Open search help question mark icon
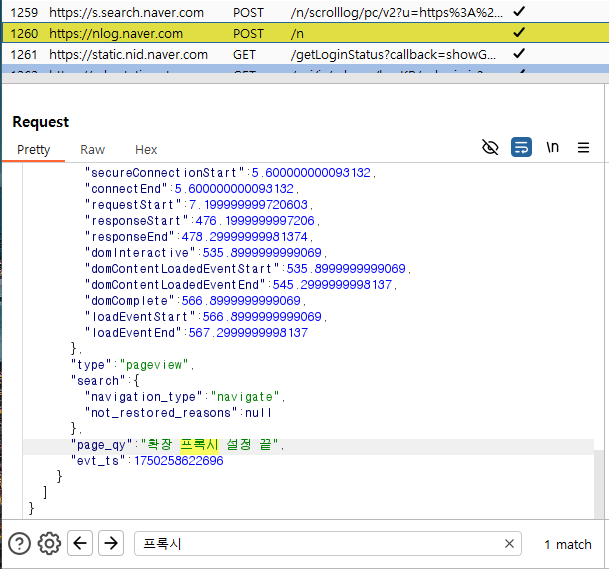This screenshot has height=569, width=609. click(x=19, y=543)
